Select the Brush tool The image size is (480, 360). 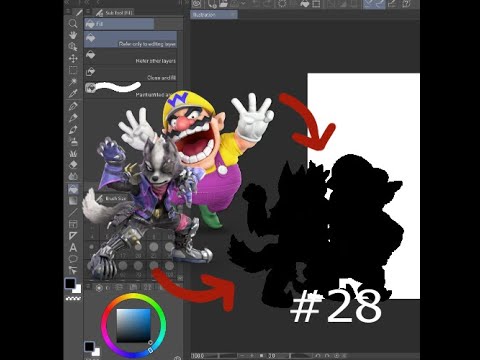73,130
